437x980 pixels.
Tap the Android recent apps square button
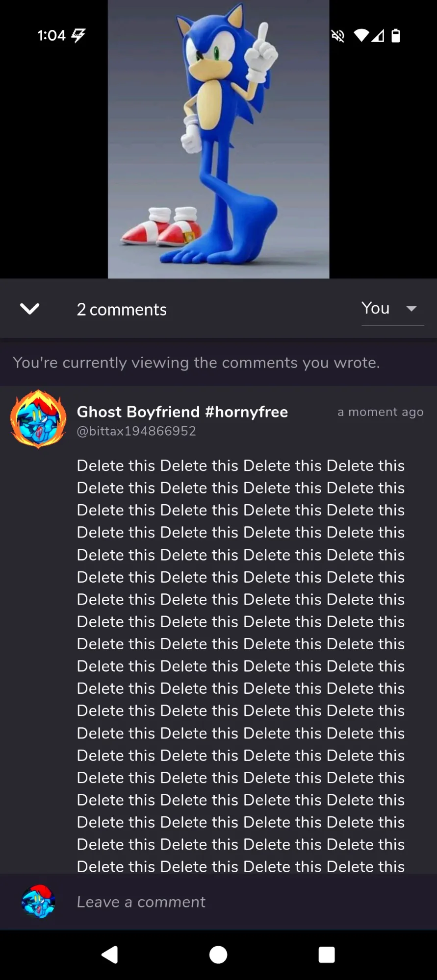click(x=327, y=955)
